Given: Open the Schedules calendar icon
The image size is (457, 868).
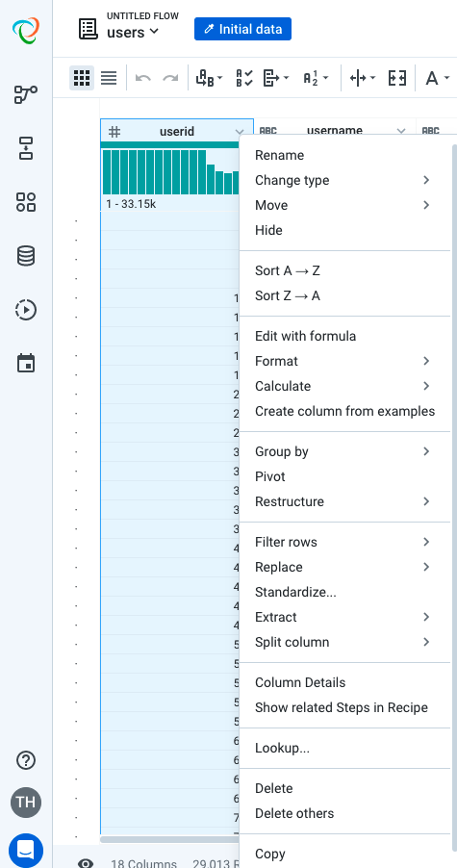Looking at the screenshot, I should 26,364.
